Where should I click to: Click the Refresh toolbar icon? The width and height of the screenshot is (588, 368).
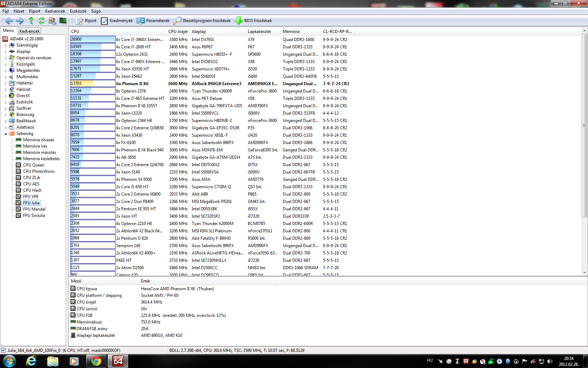[42, 21]
